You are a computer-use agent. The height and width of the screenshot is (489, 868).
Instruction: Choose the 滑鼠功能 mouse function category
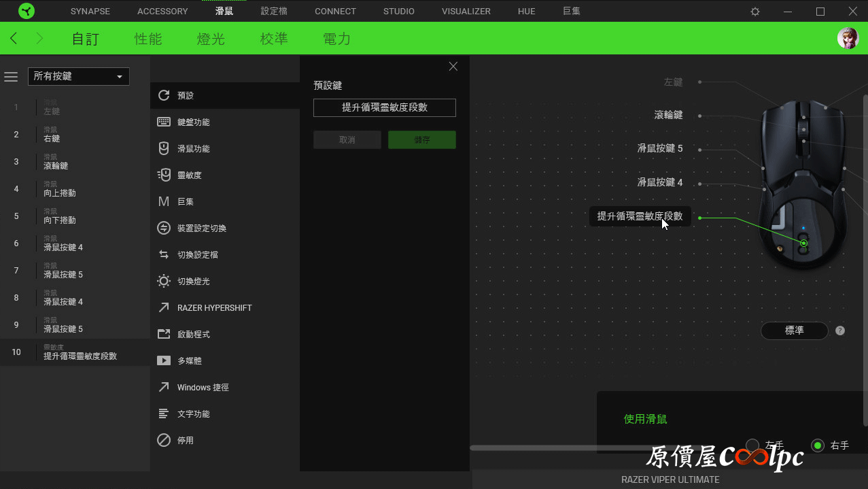click(x=225, y=148)
